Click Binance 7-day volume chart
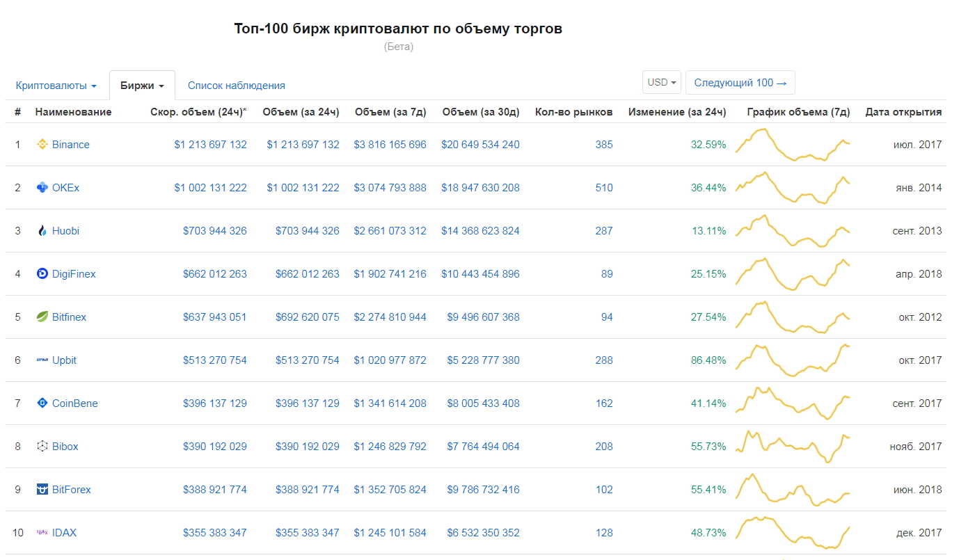Viewport: 959px width, 560px height. [793, 145]
